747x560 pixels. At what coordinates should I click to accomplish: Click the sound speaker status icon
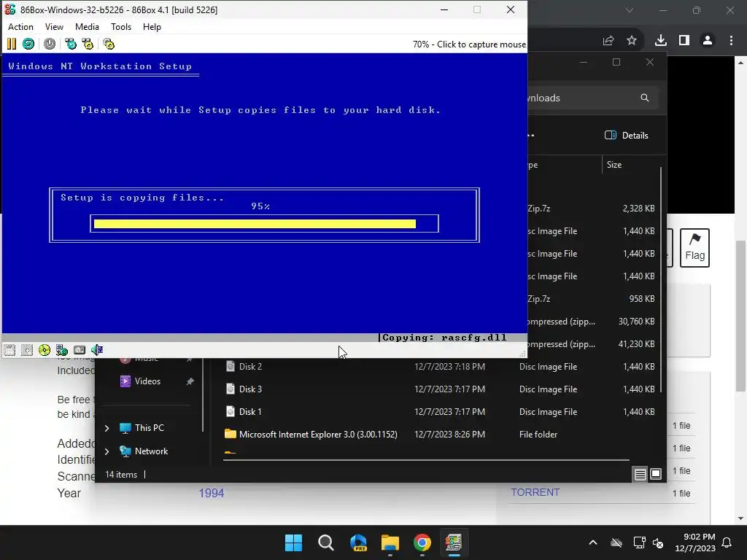click(x=97, y=351)
